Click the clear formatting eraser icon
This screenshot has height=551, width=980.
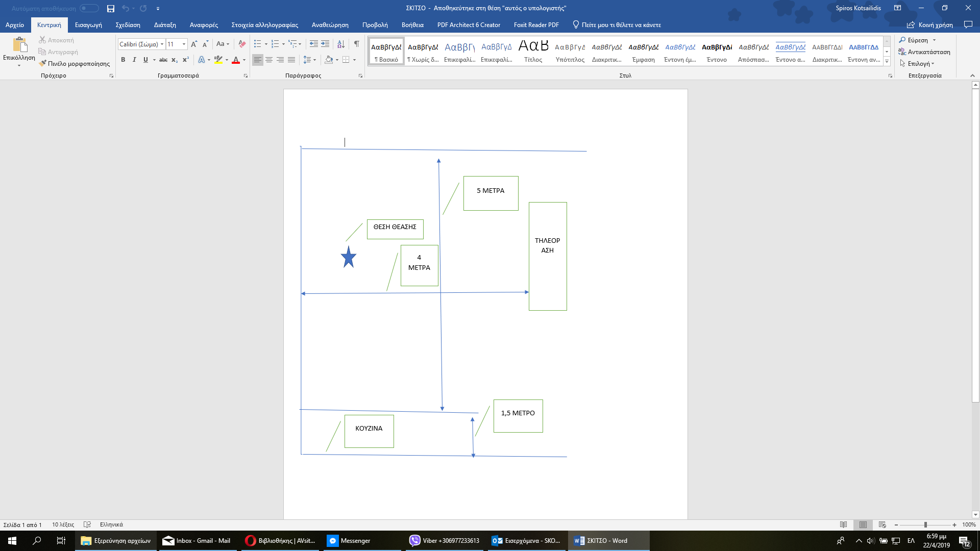pyautogui.click(x=242, y=44)
